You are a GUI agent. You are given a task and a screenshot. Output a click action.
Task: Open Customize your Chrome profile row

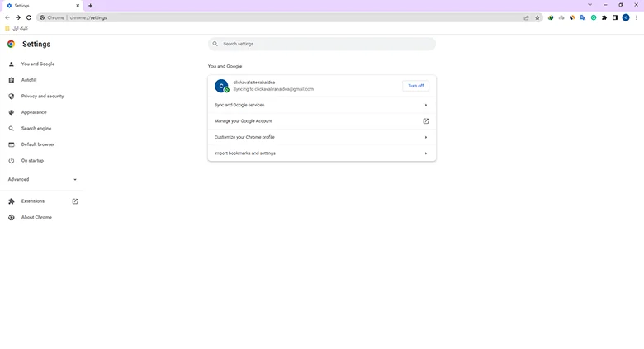pos(322,137)
